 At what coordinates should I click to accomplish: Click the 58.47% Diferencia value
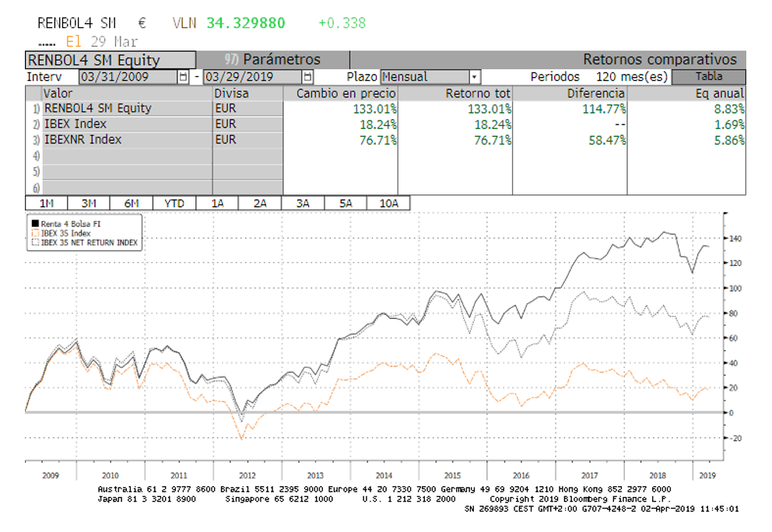608,140
